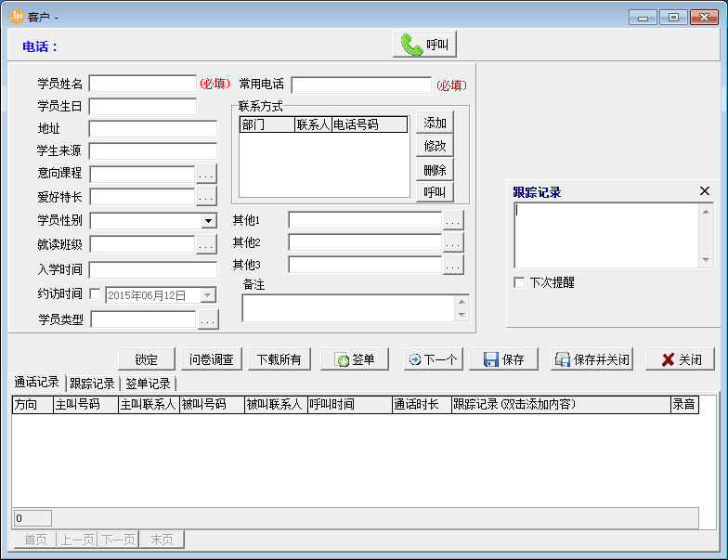Screen dimensions: 728x560
Task: Click the 添加 contact button
Action: 435,123
